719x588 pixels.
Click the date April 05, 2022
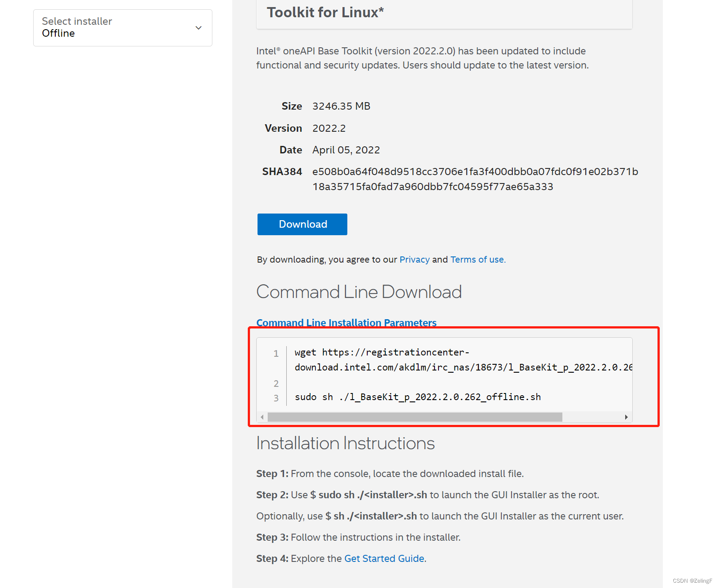(x=346, y=150)
